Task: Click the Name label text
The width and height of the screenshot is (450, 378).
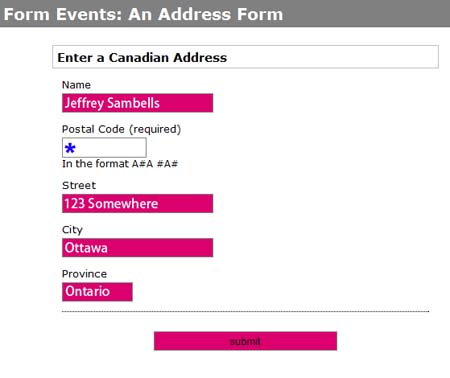Action: coord(76,85)
